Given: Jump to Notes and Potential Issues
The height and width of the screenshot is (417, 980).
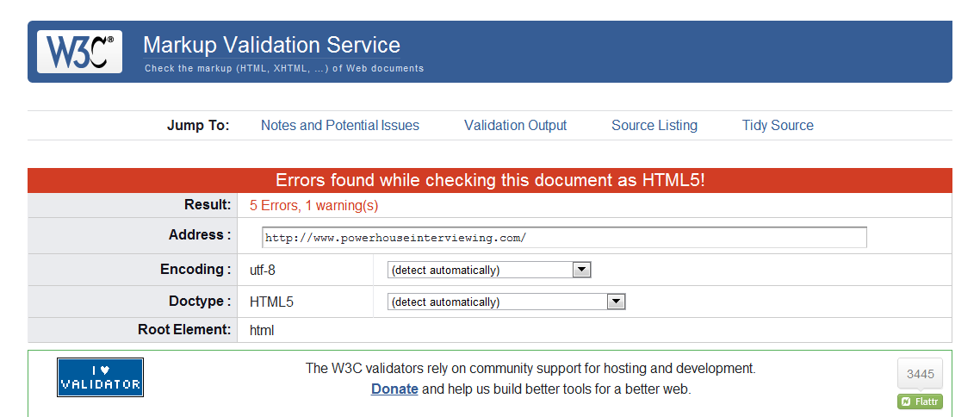Looking at the screenshot, I should tap(340, 125).
